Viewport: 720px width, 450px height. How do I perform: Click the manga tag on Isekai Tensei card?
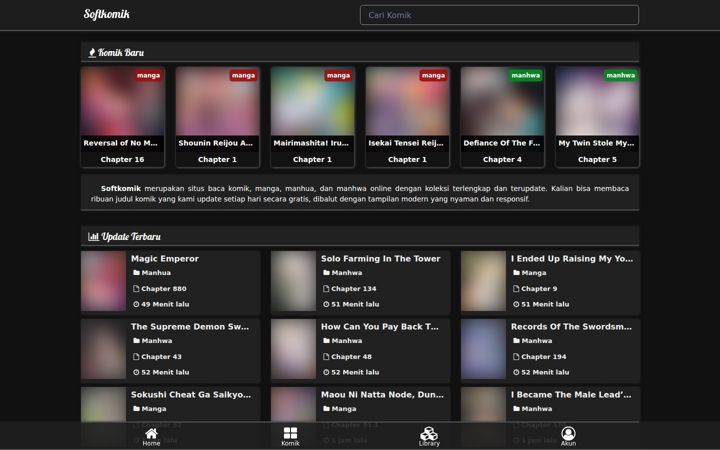pyautogui.click(x=433, y=75)
